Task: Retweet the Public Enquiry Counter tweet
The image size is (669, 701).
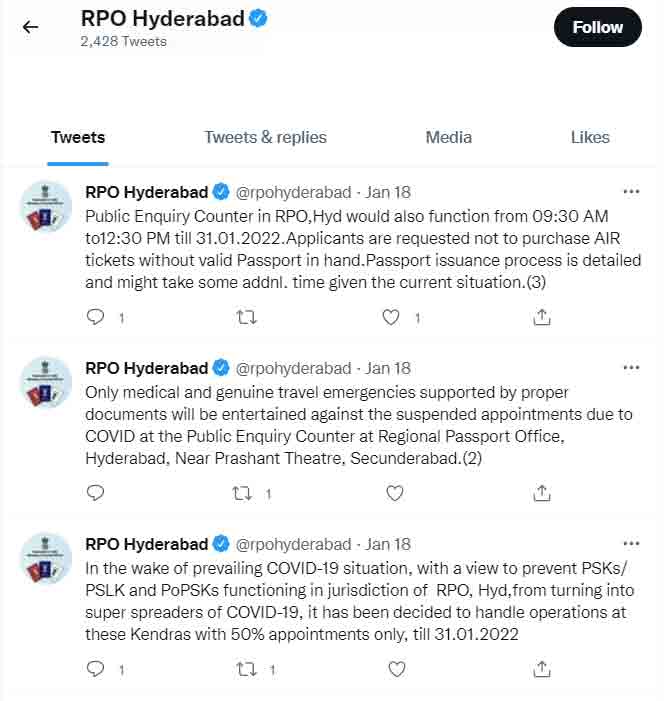Action: point(246,317)
